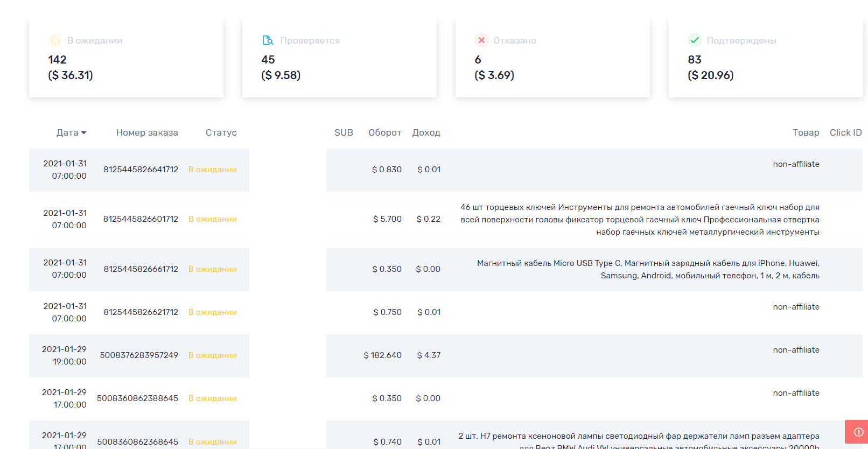The height and width of the screenshot is (449, 868).
Task: Toggle the sort arrow next to Дата
Action: (84, 133)
